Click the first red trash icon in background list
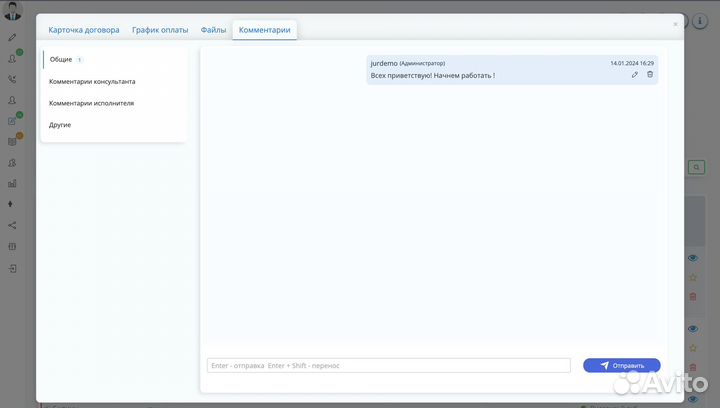Image resolution: width=720 pixels, height=408 pixels. (693, 296)
